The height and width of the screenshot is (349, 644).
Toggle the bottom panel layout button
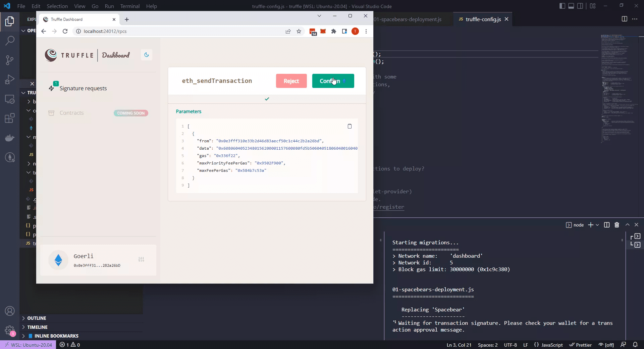(571, 6)
